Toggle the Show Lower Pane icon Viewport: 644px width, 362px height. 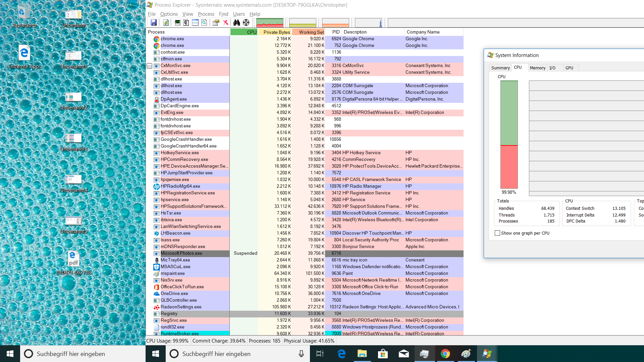[x=195, y=22]
